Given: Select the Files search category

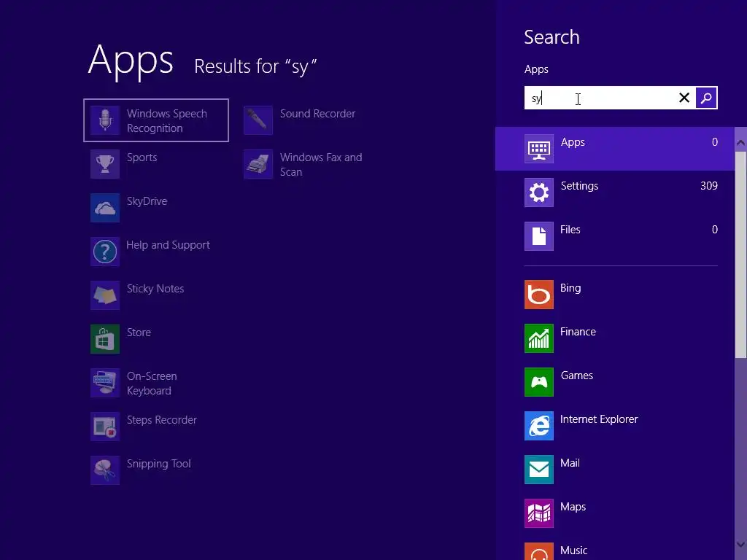Looking at the screenshot, I should tap(614, 236).
